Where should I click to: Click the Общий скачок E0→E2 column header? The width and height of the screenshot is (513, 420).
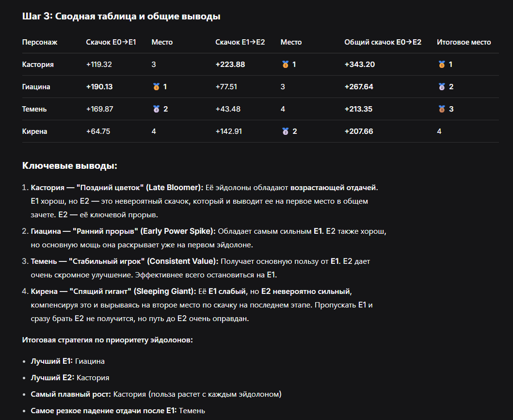[383, 42]
